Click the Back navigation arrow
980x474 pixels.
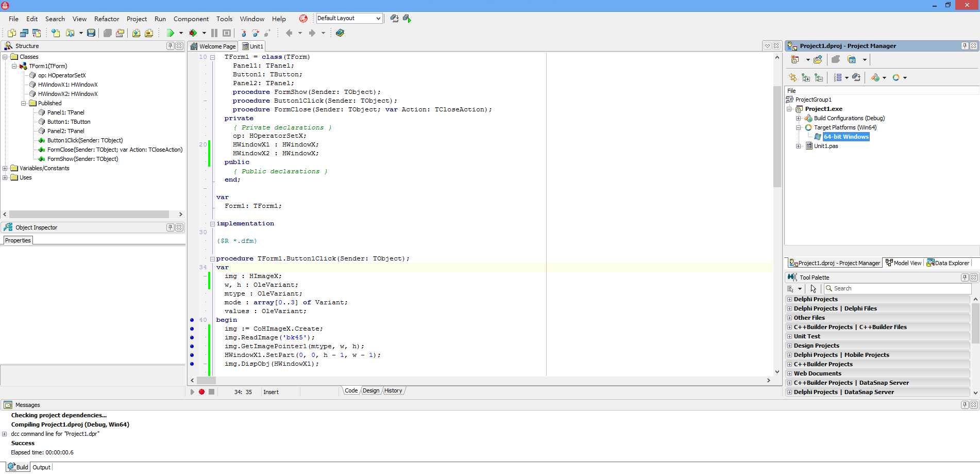pos(289,33)
